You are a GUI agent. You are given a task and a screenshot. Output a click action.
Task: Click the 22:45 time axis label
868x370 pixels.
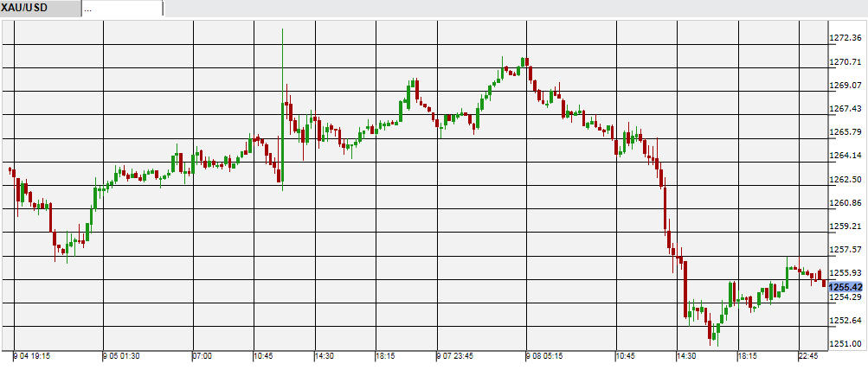pos(811,355)
